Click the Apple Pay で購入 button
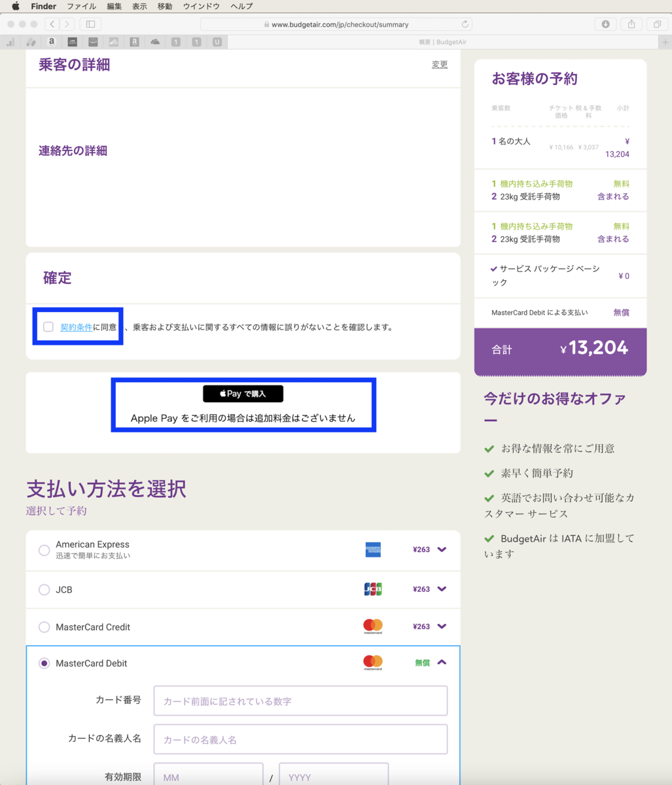This screenshot has width=672, height=785. click(243, 393)
